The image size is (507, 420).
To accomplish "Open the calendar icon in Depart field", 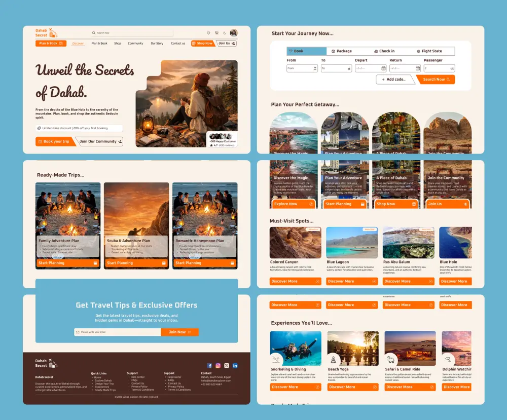I will coord(383,68).
